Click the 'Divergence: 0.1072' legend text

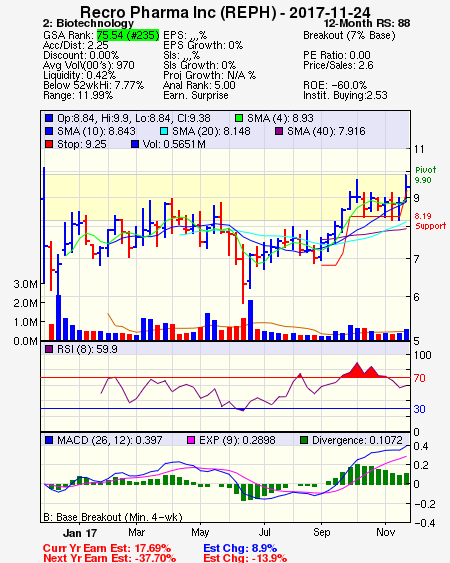coord(357,440)
